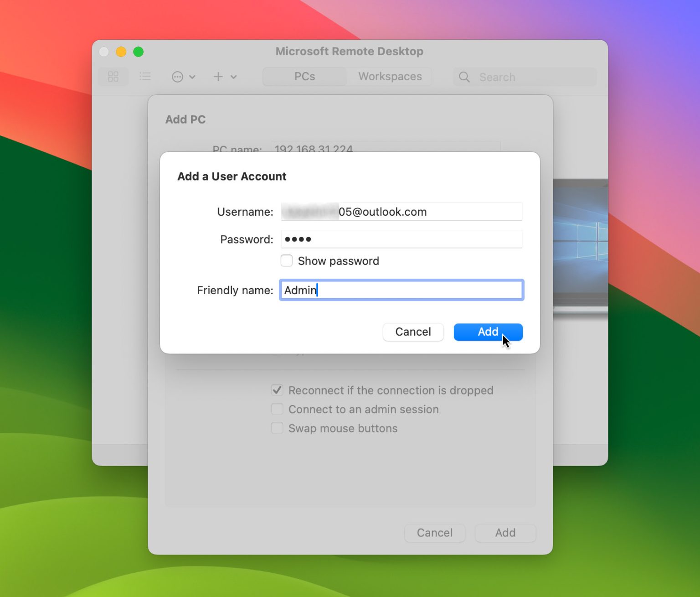
Task: Click the Search field in the toolbar
Action: [524, 77]
